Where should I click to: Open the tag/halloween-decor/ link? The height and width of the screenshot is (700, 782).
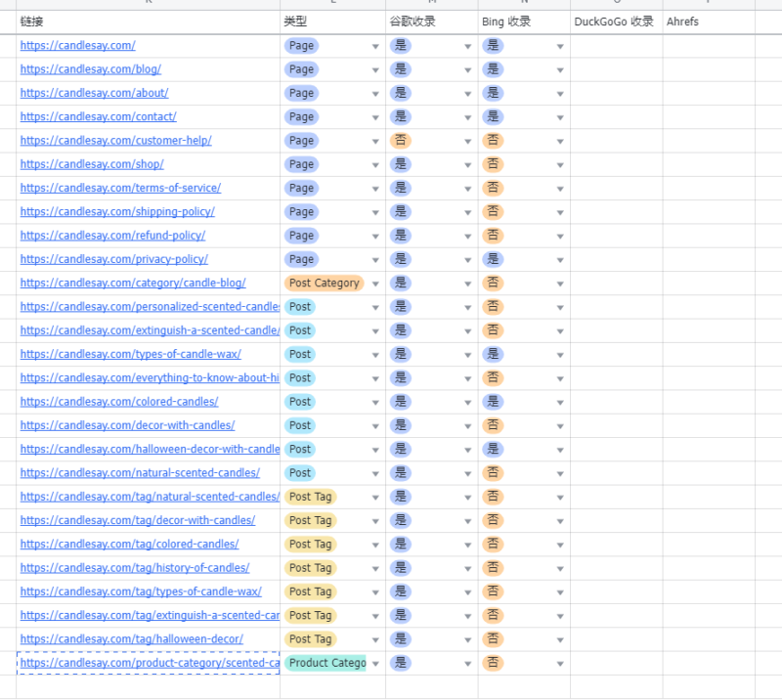coord(131,639)
